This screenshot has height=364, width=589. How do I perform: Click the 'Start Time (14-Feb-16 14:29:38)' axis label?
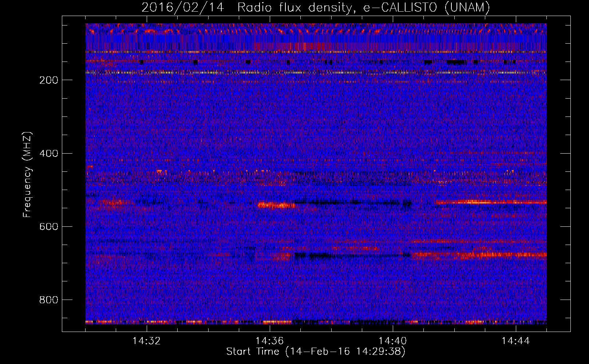[316, 352]
